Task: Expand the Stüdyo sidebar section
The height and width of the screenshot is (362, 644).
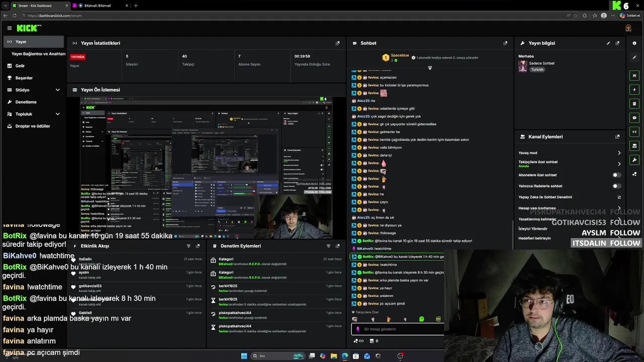Action: point(57,90)
